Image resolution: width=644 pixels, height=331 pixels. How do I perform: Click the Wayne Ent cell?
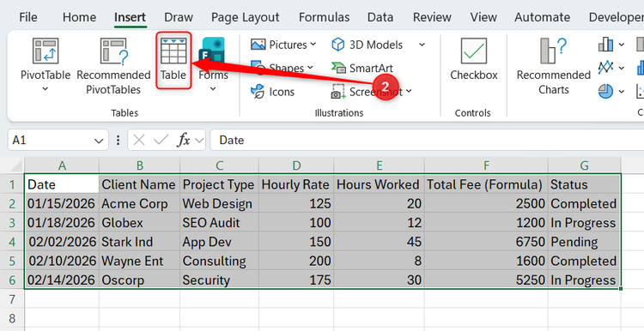[139, 261]
